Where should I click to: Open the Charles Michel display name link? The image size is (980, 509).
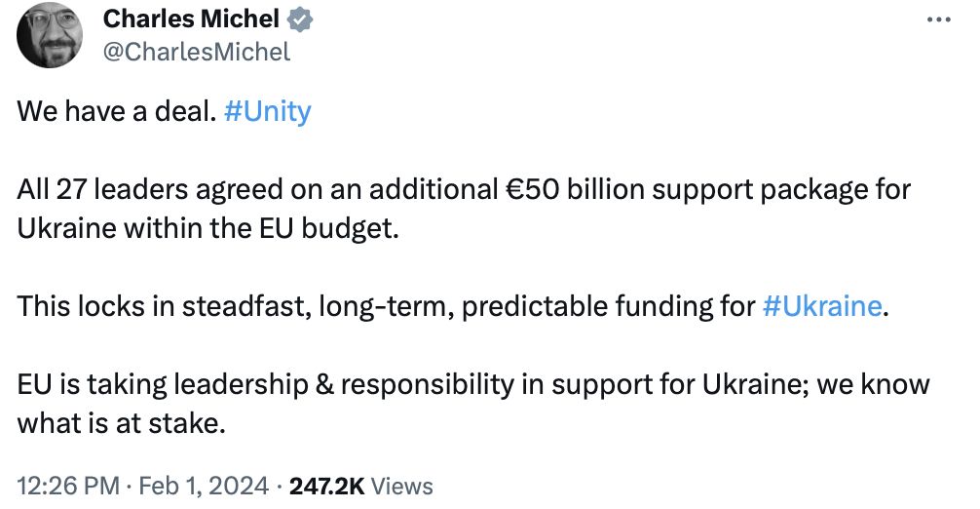click(191, 19)
